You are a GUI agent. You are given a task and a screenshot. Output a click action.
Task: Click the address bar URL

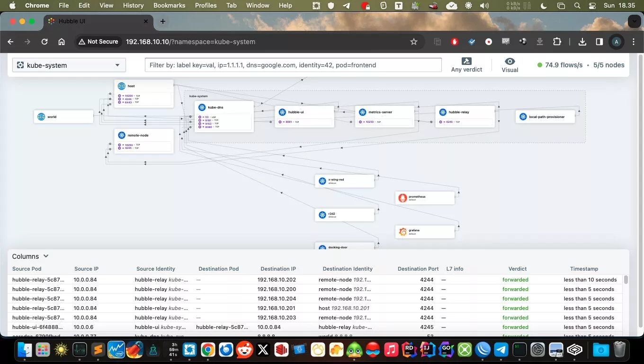point(190,42)
